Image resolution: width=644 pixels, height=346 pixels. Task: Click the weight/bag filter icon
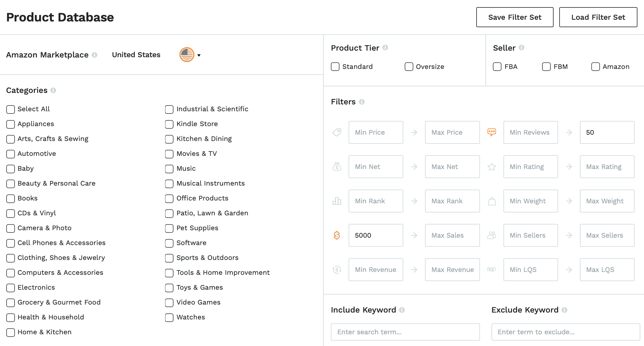pyautogui.click(x=492, y=200)
